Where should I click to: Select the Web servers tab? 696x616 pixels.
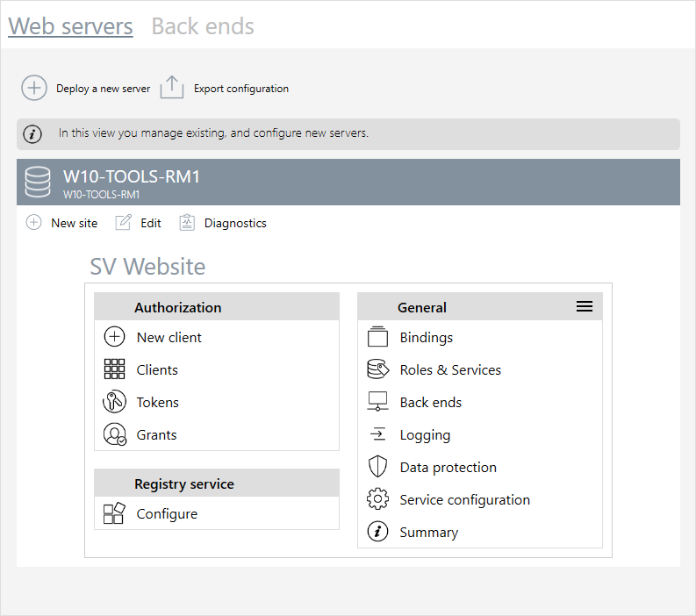click(x=70, y=26)
